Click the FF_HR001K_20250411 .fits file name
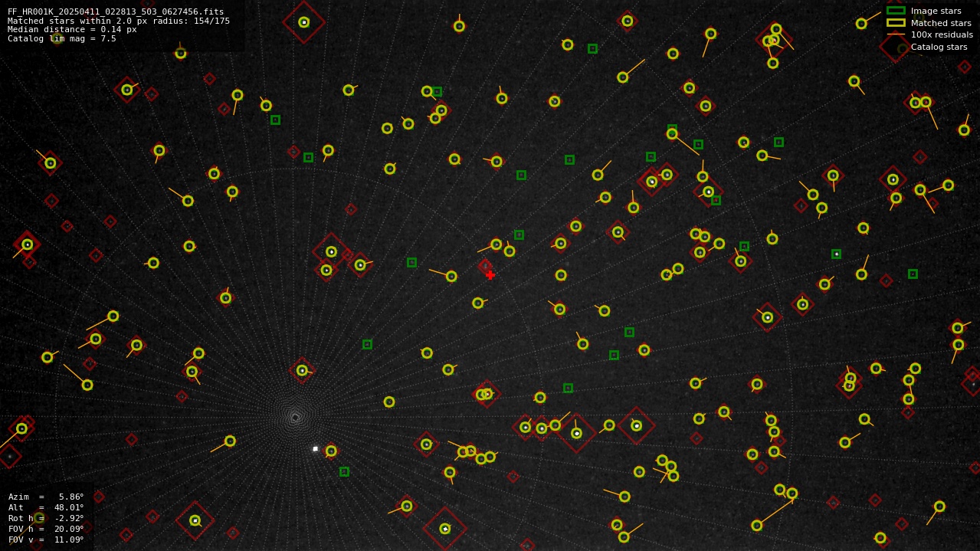Image resolution: width=980 pixels, height=551 pixels. pos(116,11)
